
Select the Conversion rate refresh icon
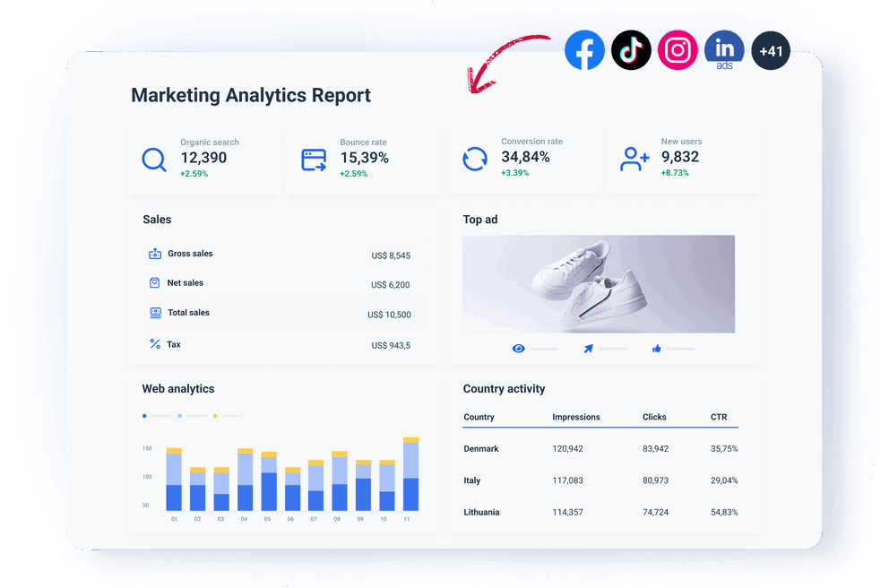[475, 159]
